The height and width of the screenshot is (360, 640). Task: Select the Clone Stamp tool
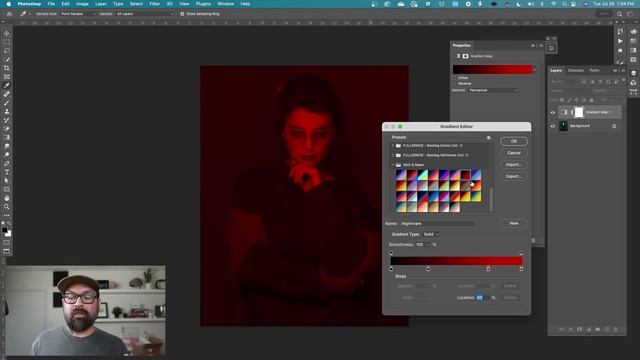[x=7, y=111]
